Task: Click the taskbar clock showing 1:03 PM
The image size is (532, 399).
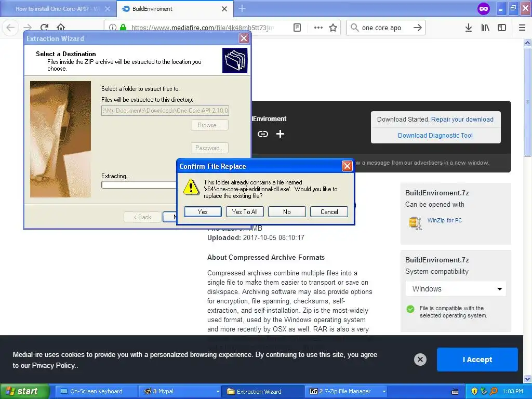Action: click(x=513, y=391)
